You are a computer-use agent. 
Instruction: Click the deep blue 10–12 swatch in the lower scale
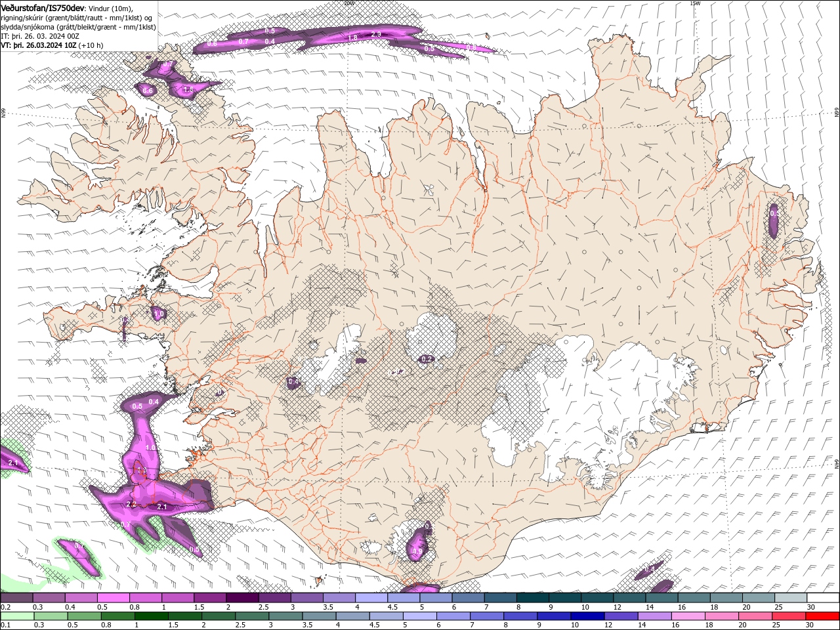click(x=586, y=616)
